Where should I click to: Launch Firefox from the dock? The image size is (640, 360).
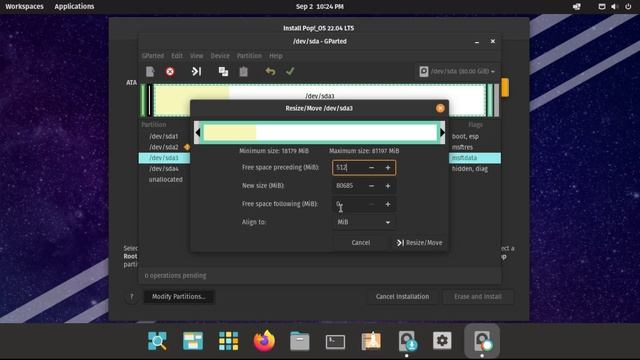coord(264,341)
